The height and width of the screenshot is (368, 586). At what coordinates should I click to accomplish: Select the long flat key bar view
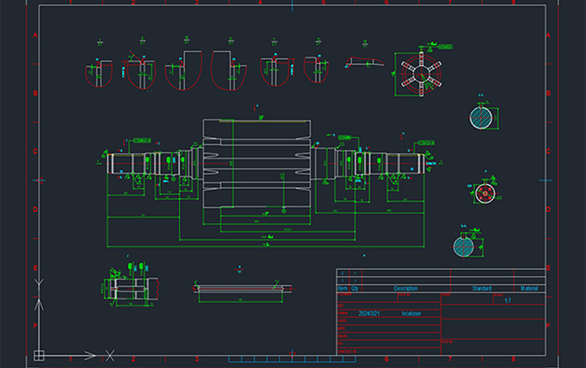pos(242,288)
